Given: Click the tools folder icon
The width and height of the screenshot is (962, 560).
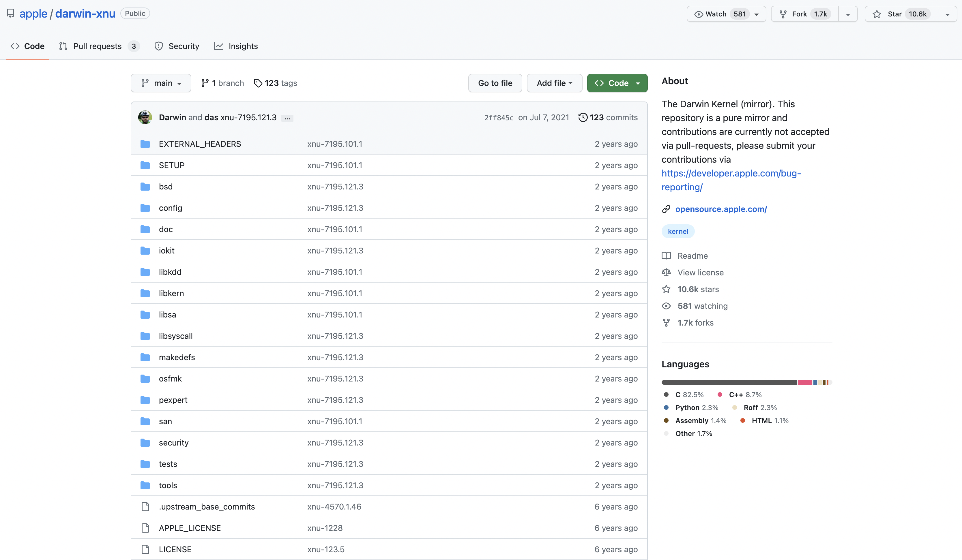Looking at the screenshot, I should click(x=145, y=486).
